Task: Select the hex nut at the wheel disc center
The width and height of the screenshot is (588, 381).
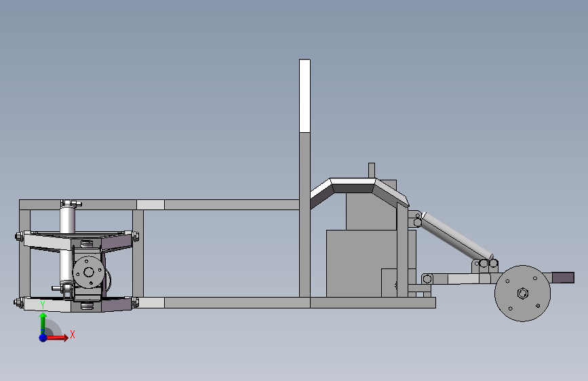Action: click(522, 293)
